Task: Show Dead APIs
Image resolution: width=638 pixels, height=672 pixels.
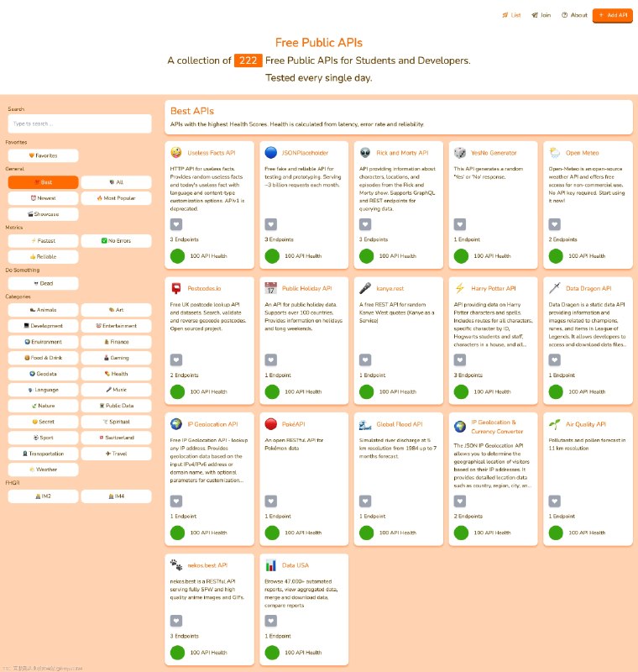Action: (x=44, y=283)
